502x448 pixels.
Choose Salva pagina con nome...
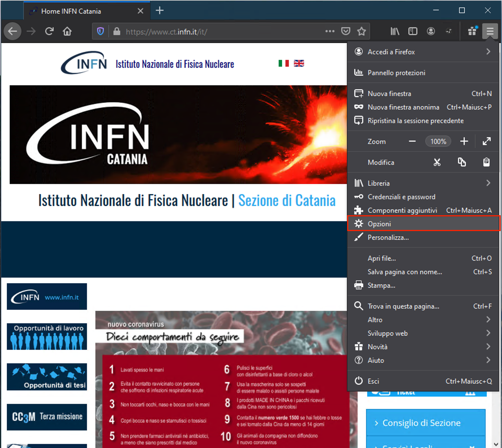point(423,272)
